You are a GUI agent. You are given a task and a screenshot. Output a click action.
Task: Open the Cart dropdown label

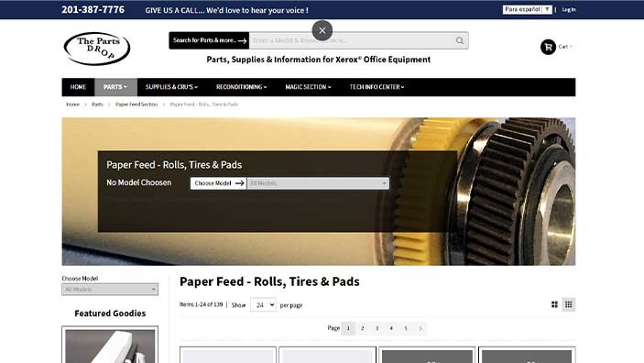(565, 47)
